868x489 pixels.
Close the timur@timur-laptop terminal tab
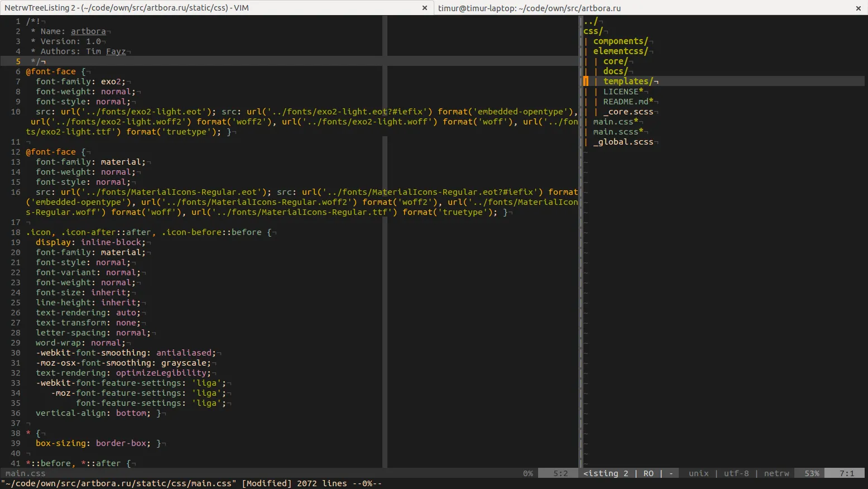(x=859, y=8)
